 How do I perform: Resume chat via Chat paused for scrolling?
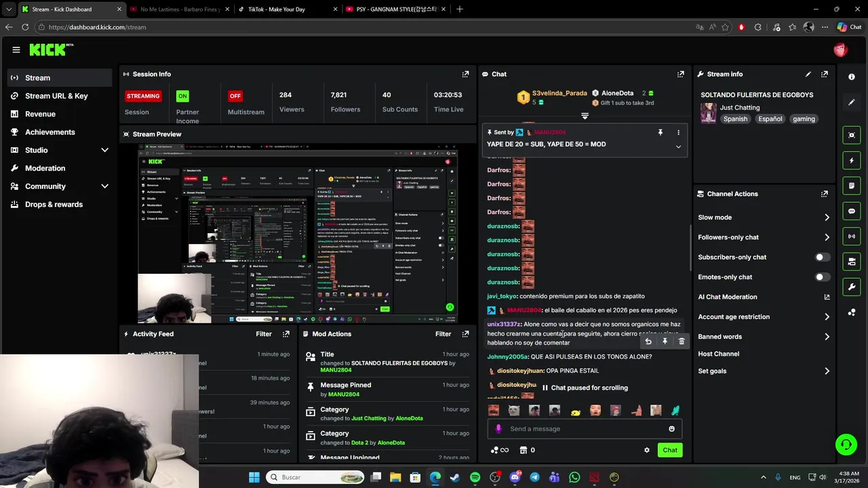coord(585,388)
